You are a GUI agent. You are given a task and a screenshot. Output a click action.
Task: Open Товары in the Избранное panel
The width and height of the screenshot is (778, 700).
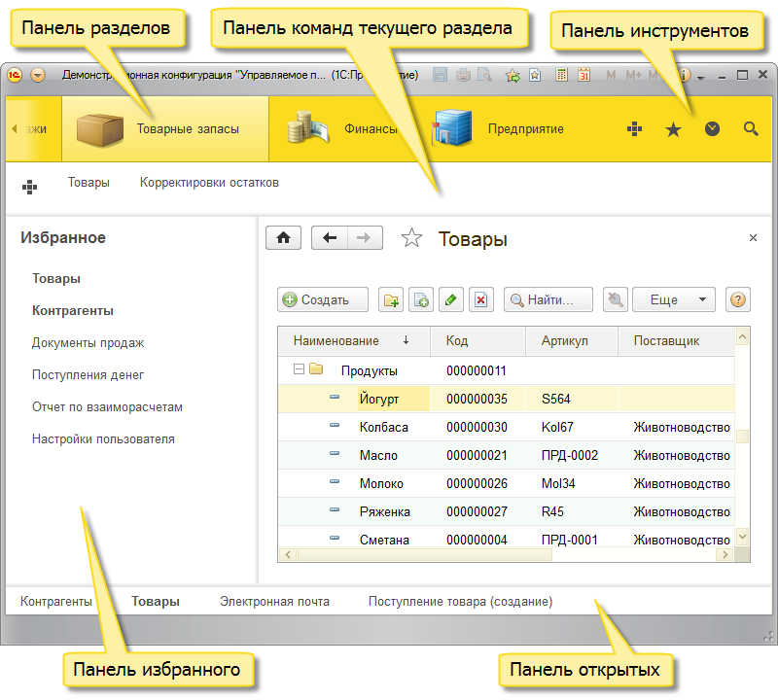56,279
